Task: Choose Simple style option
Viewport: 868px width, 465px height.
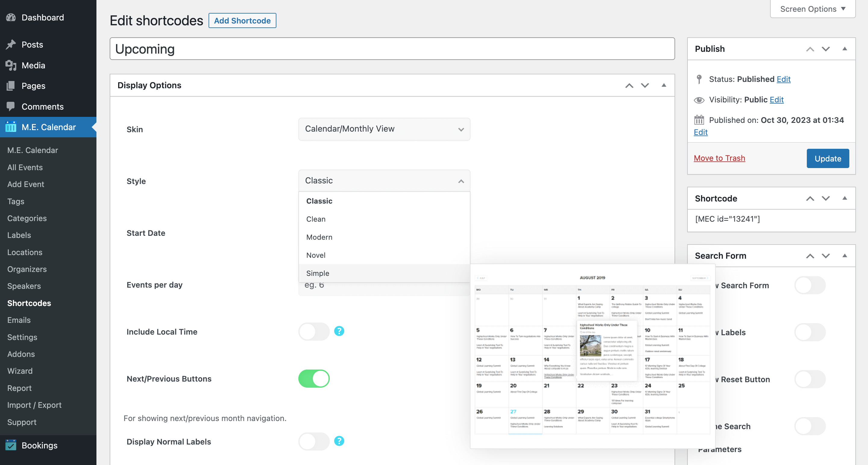Action: [x=317, y=273]
